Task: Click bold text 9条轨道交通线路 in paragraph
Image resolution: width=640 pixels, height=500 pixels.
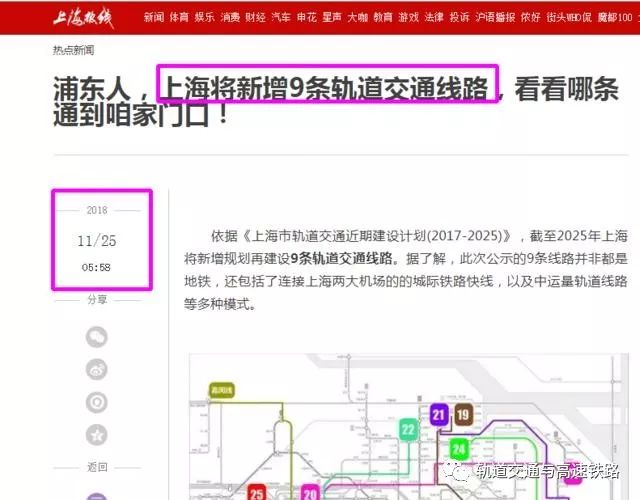Action: point(342,258)
